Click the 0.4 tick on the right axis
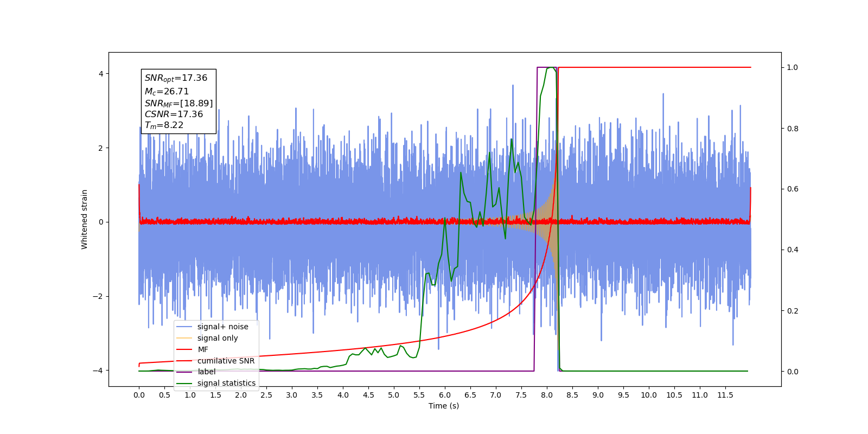The width and height of the screenshot is (868, 434). click(x=793, y=250)
